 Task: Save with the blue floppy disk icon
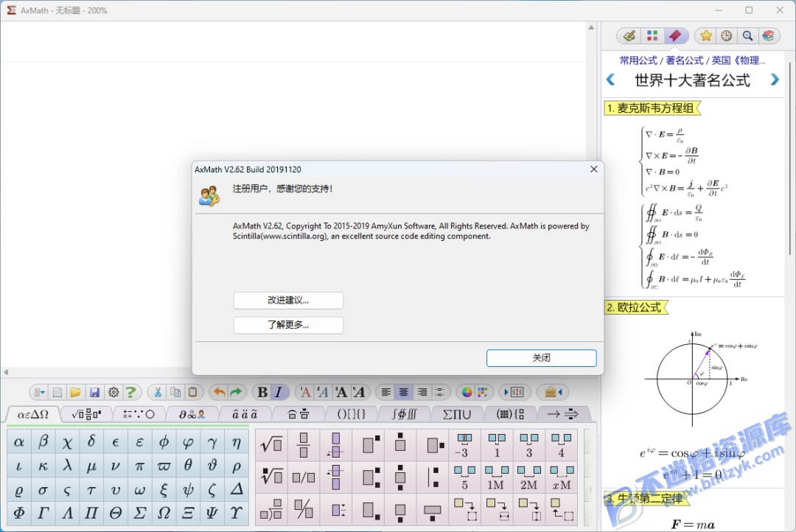click(94, 393)
